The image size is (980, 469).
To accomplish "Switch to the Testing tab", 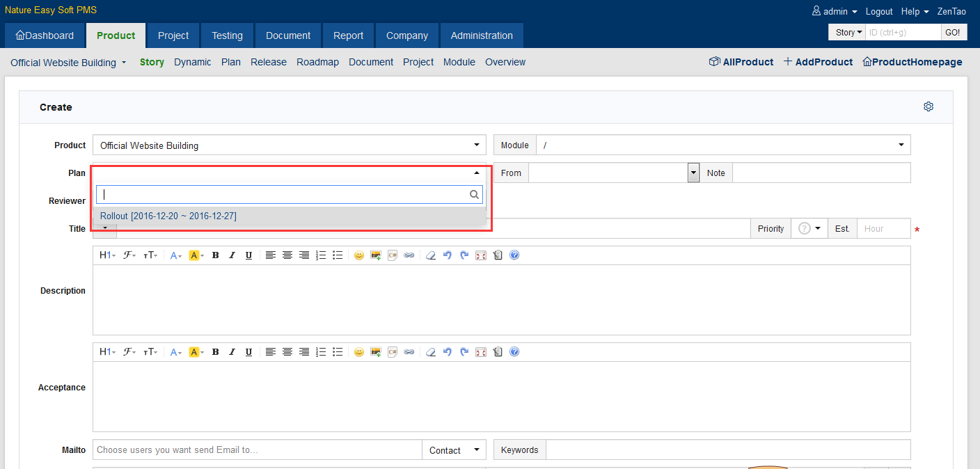I will (227, 35).
